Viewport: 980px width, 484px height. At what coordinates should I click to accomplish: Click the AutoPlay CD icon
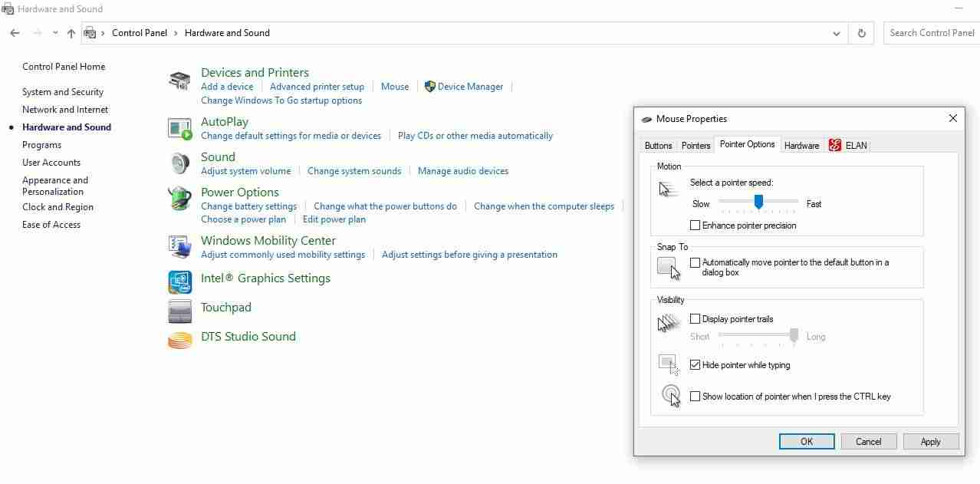coord(179,130)
